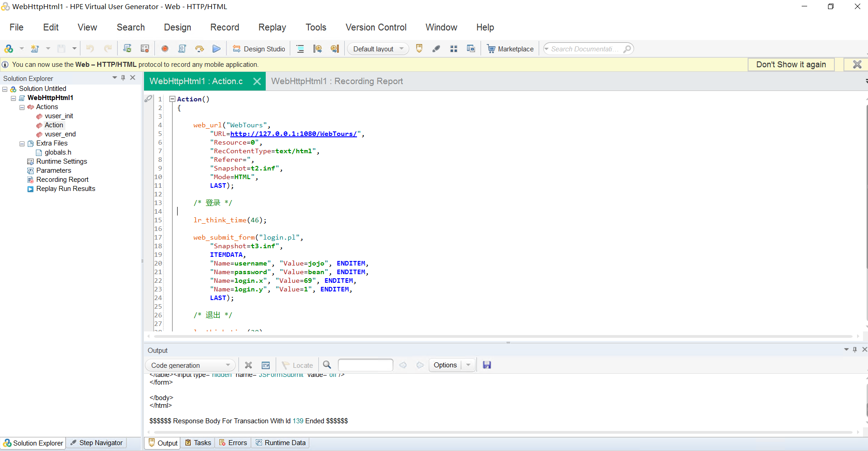This screenshot has width=868, height=451.
Task: Open the Solution Explorer panel options arrow
Action: (114, 78)
